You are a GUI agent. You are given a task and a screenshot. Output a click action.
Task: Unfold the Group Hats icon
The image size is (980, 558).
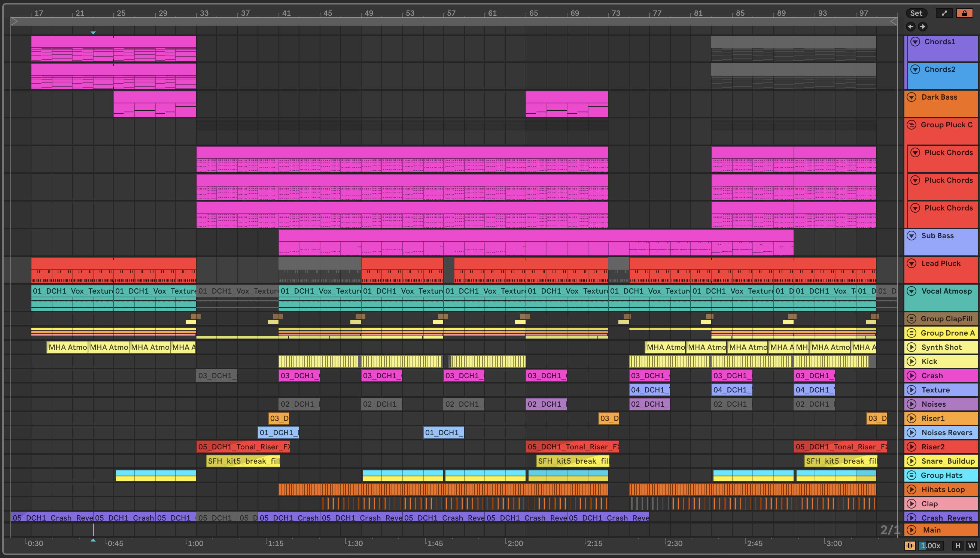click(912, 475)
